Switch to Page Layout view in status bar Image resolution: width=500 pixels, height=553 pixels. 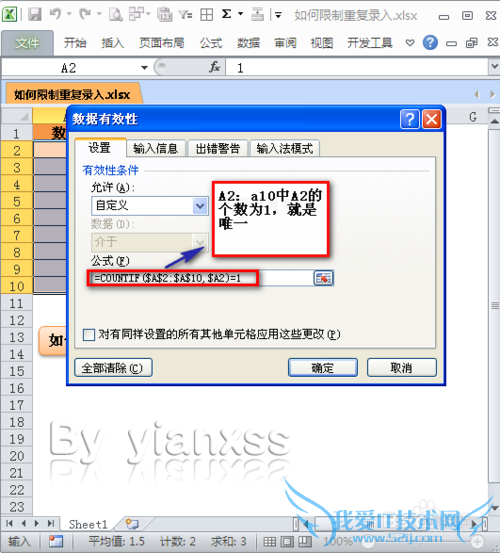[x=287, y=541]
